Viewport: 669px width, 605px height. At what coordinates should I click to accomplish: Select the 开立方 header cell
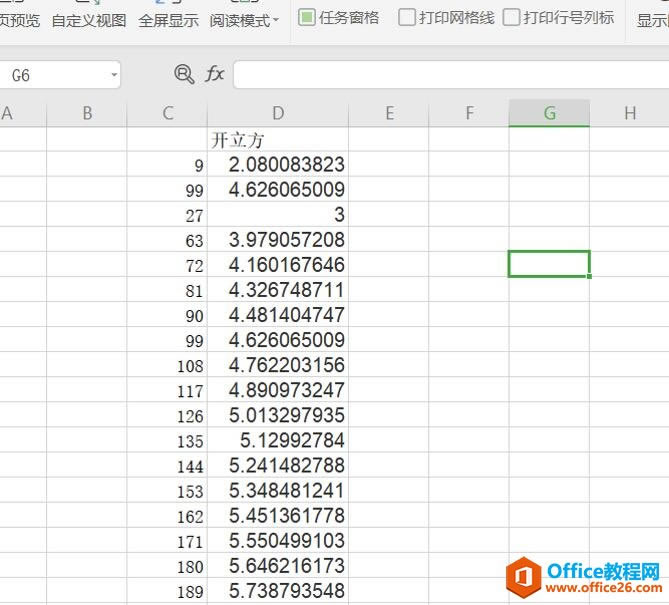(278, 140)
